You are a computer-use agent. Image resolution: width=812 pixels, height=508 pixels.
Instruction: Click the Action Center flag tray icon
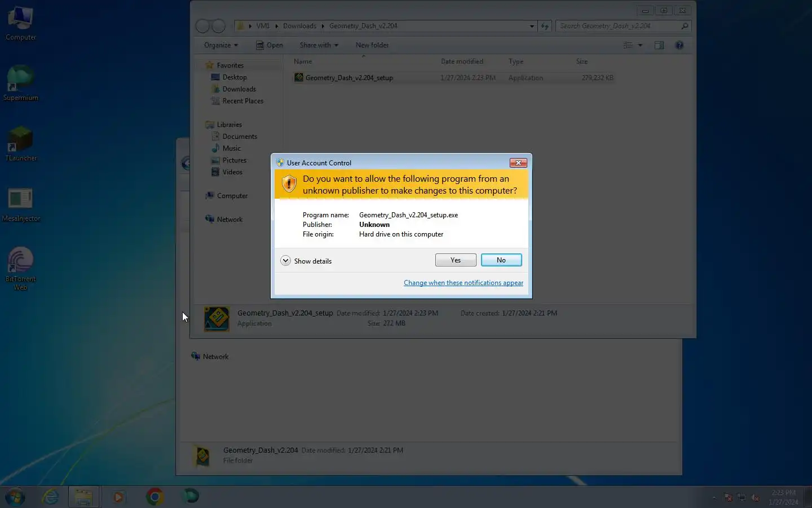[x=728, y=497]
